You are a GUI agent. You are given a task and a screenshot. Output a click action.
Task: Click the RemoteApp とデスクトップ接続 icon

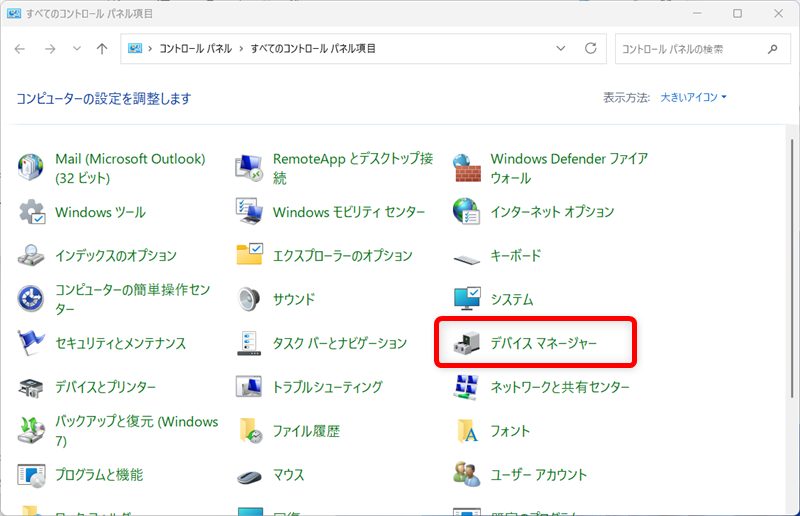coord(248,168)
